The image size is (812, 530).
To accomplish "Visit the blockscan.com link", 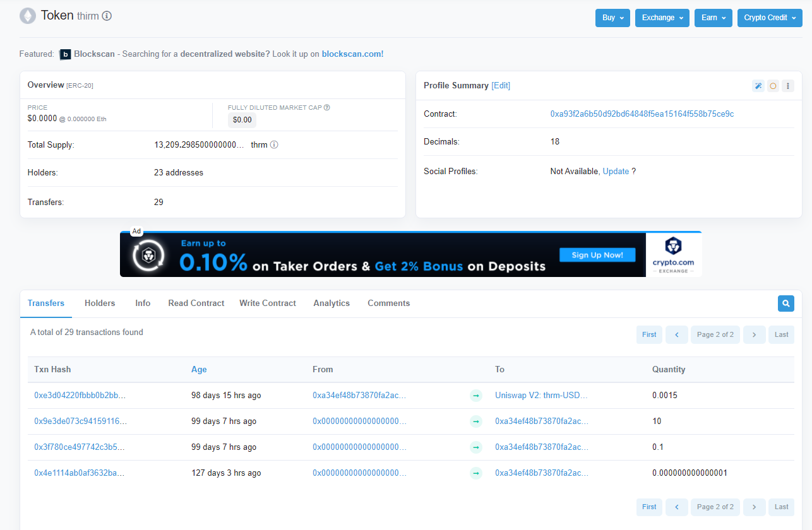I will pos(351,54).
